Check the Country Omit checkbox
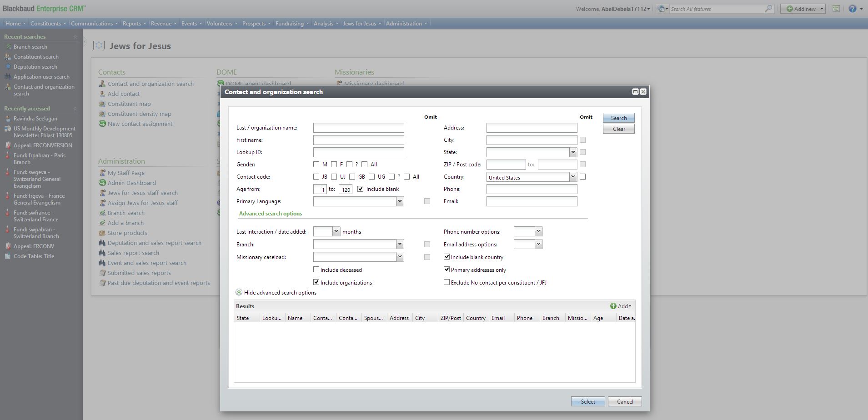Image resolution: width=868 pixels, height=420 pixels. pyautogui.click(x=582, y=176)
